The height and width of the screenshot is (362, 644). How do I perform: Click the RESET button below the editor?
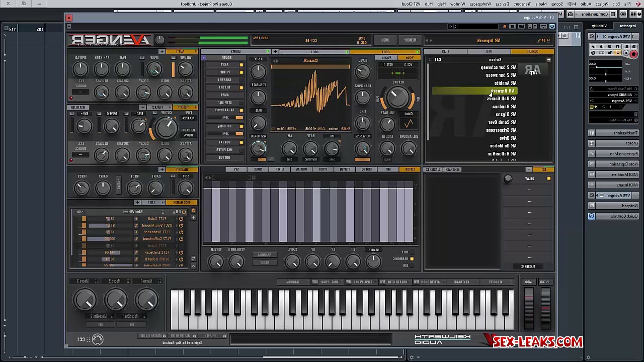tap(265, 262)
